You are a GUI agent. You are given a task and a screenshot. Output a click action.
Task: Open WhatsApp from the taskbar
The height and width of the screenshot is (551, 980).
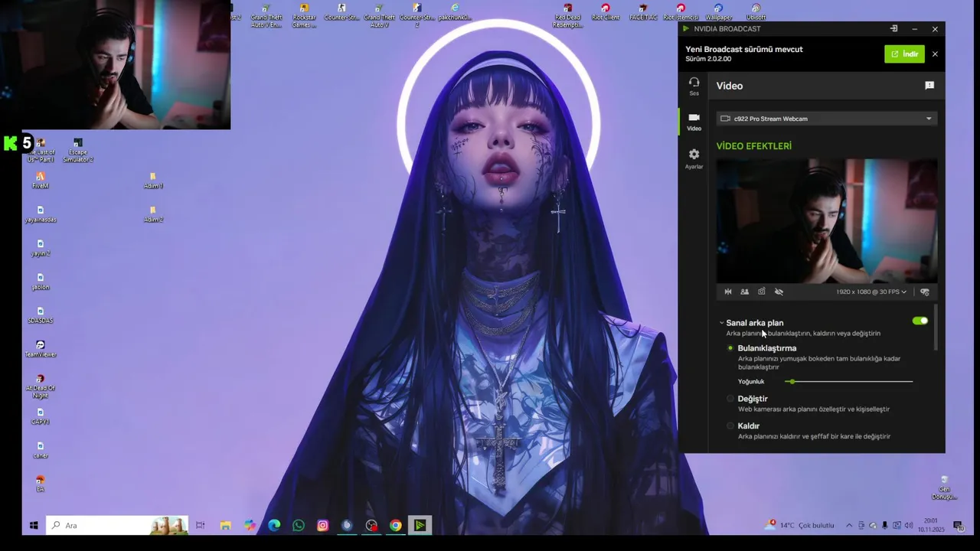[x=299, y=526]
